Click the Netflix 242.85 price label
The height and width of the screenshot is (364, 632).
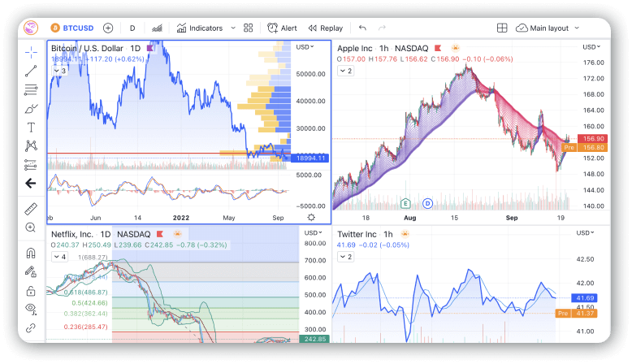coord(314,339)
